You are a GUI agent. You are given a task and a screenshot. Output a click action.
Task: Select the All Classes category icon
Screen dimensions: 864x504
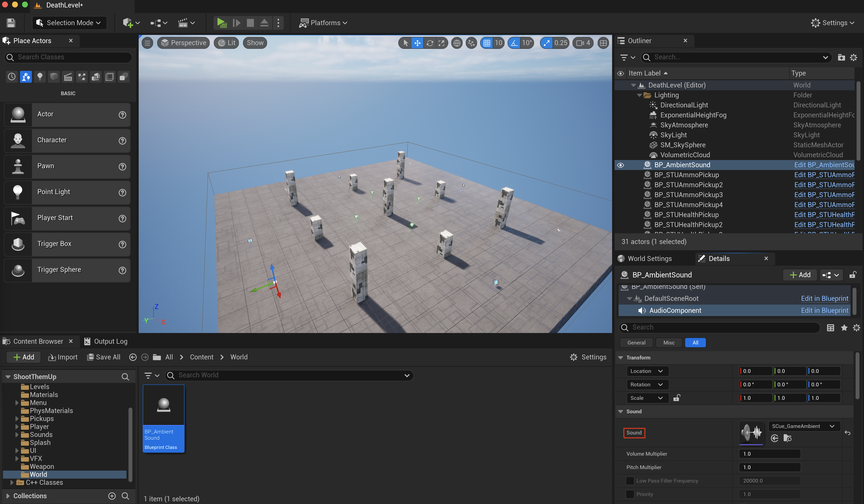point(123,77)
